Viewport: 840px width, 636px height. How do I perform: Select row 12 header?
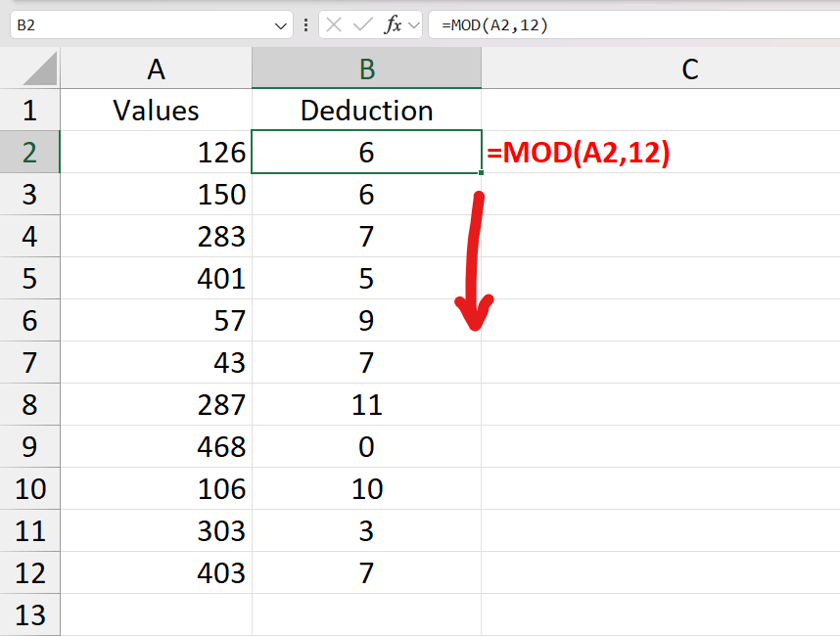29,572
